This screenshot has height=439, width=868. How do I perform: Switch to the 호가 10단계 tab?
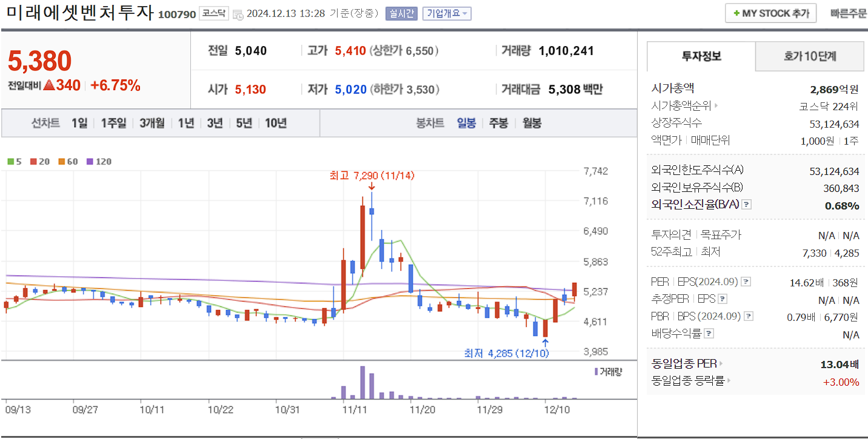click(x=809, y=56)
